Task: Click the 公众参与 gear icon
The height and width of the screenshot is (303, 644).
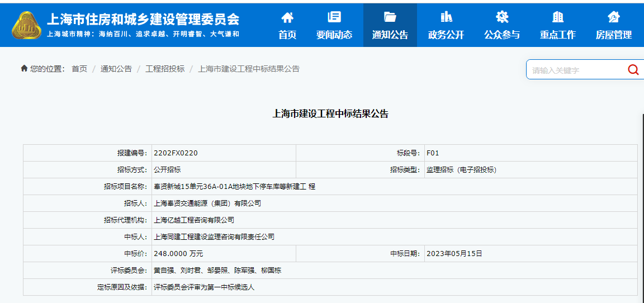Action: [502, 17]
